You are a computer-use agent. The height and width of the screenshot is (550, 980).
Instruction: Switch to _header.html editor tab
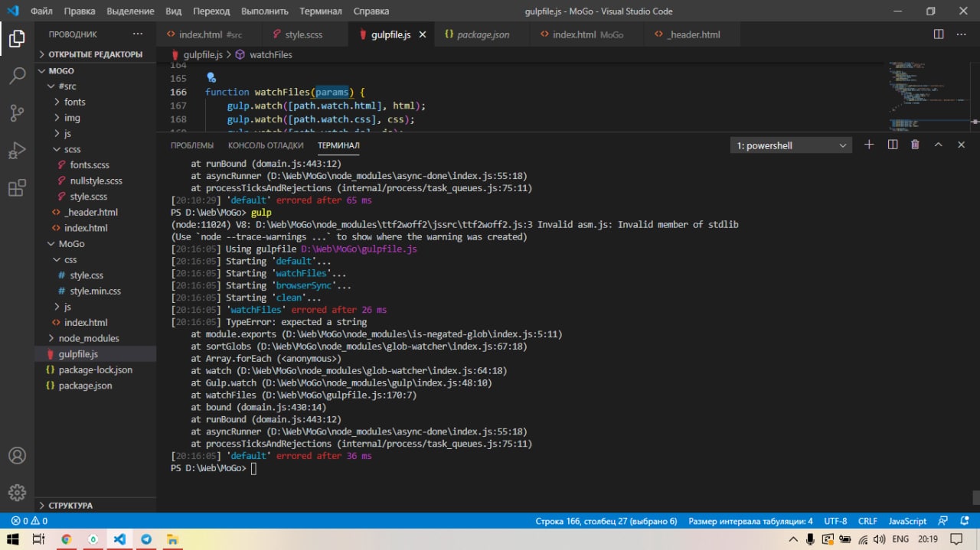(x=694, y=35)
